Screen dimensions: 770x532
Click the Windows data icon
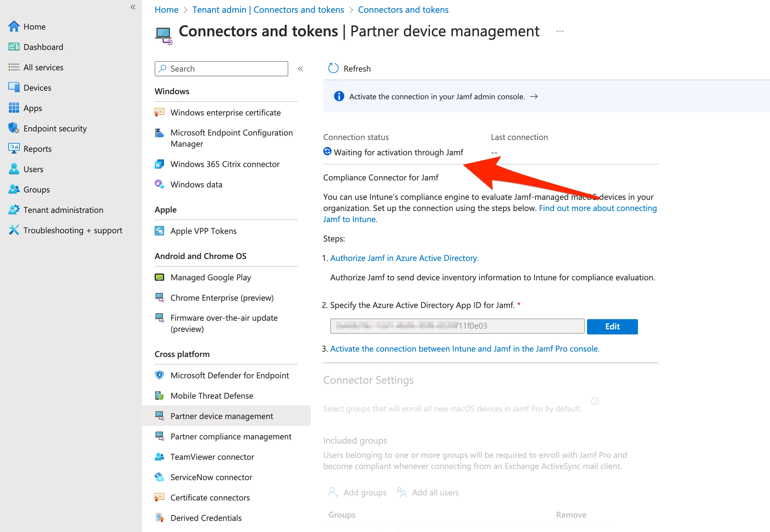159,184
